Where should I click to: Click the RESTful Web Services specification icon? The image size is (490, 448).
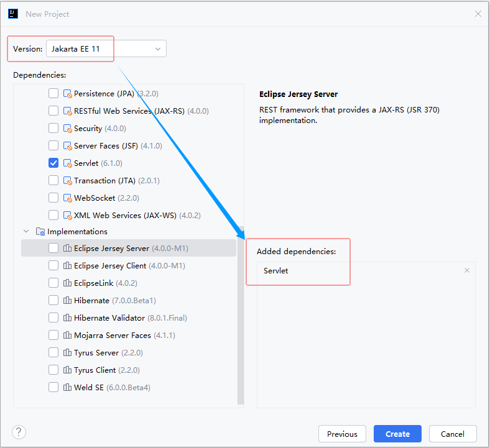coord(68,111)
